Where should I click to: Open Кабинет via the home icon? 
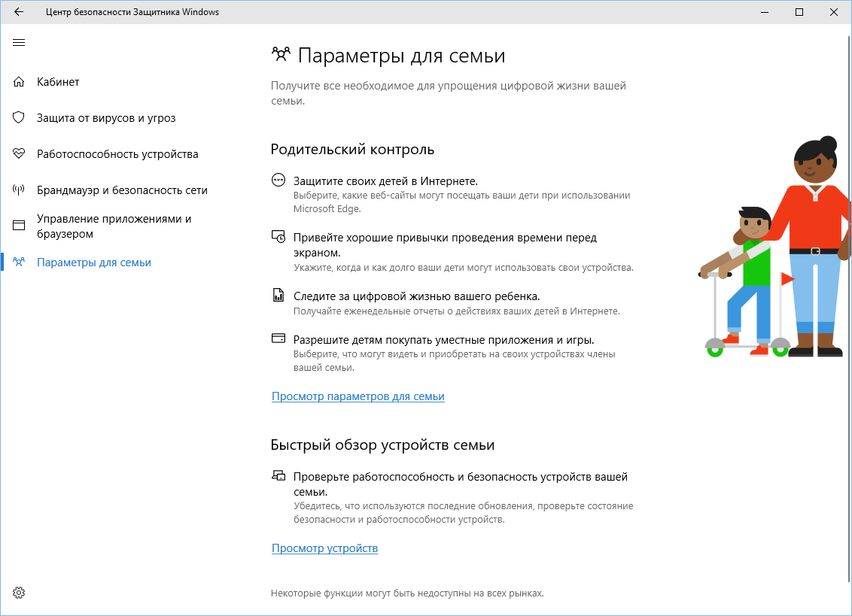(18, 81)
